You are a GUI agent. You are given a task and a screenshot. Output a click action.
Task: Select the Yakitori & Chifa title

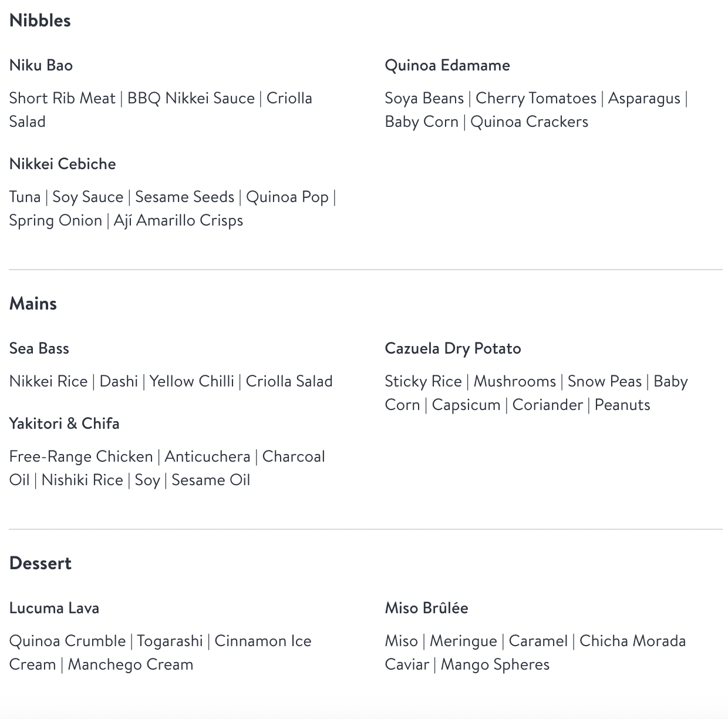point(65,424)
